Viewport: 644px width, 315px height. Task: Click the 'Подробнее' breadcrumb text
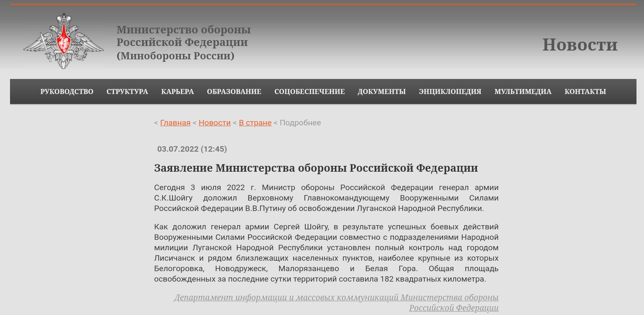pyautogui.click(x=300, y=123)
